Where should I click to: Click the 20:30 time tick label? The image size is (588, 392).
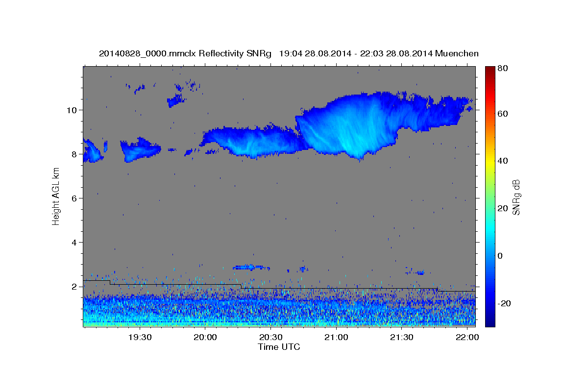[270, 338]
